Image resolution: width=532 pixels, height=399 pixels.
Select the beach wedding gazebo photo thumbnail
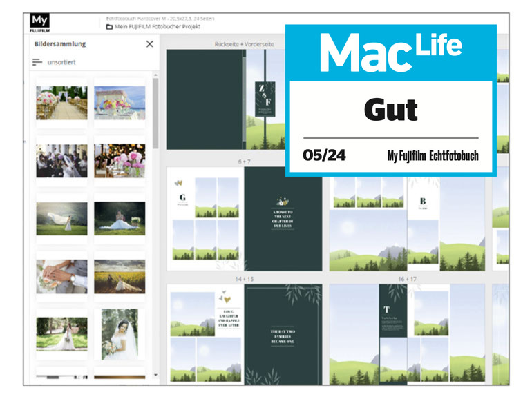(120, 103)
